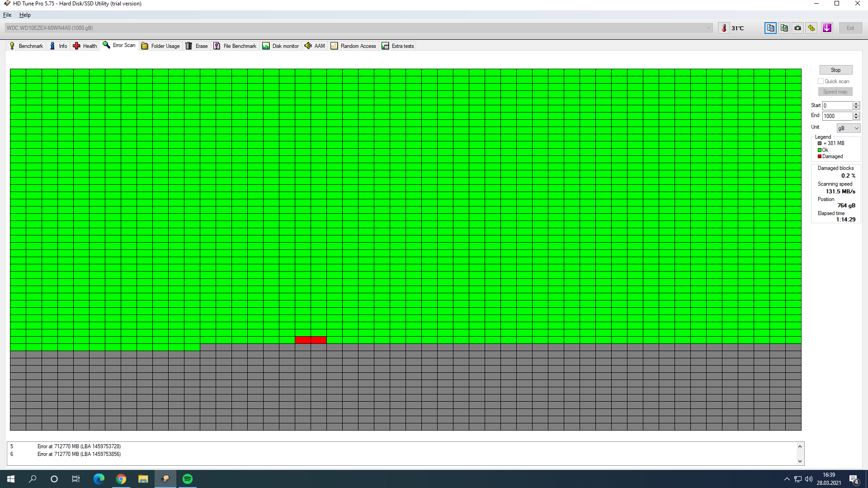Stop the running error scan

[x=835, y=70]
